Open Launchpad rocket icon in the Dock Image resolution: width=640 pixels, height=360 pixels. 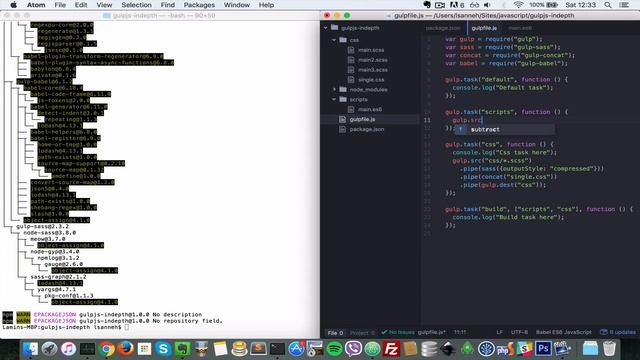49,349
